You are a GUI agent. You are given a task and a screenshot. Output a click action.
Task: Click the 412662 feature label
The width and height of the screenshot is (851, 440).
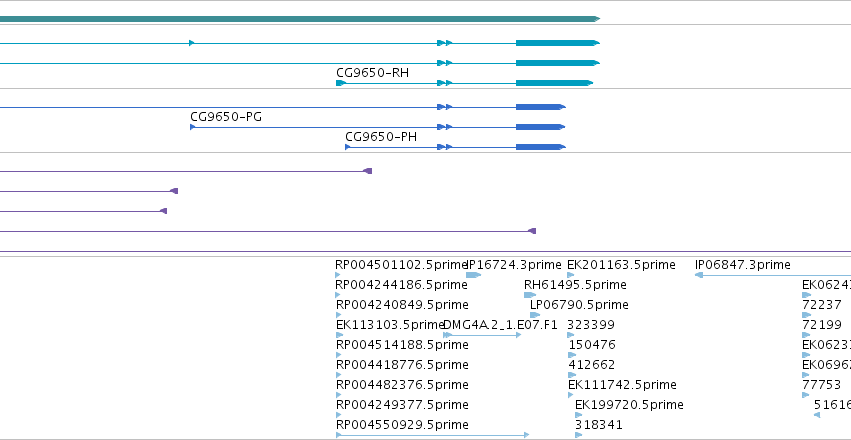(x=592, y=365)
